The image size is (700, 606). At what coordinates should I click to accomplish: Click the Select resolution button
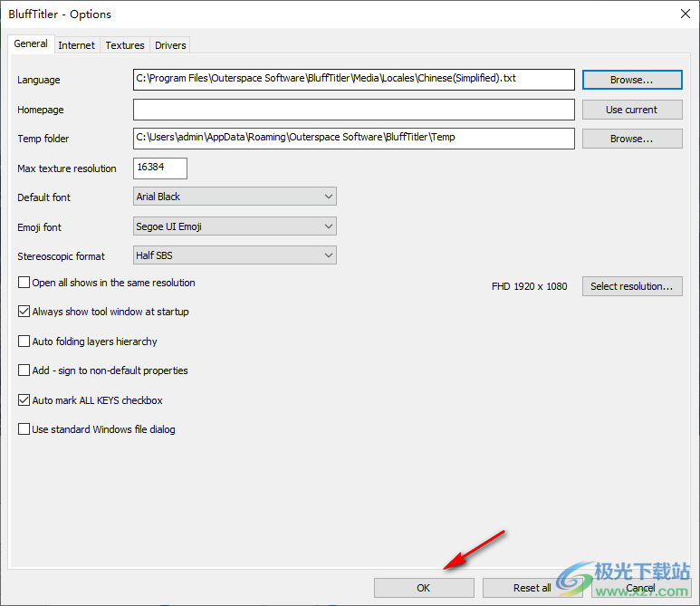coord(631,286)
